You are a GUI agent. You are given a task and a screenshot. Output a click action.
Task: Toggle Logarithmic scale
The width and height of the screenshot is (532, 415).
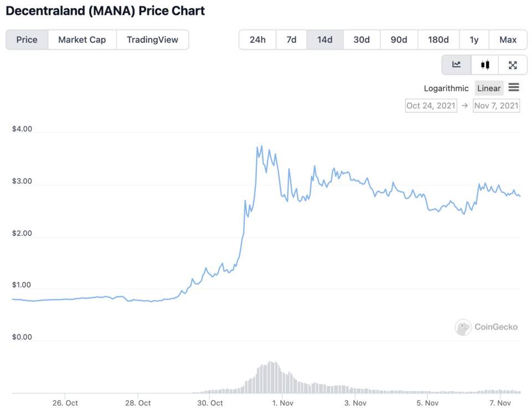pos(446,88)
